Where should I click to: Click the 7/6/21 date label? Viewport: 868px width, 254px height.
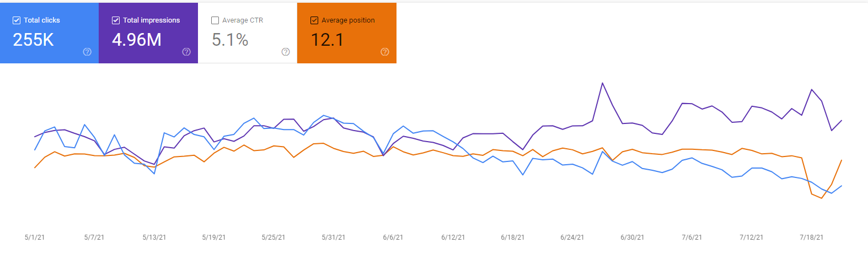692,237
